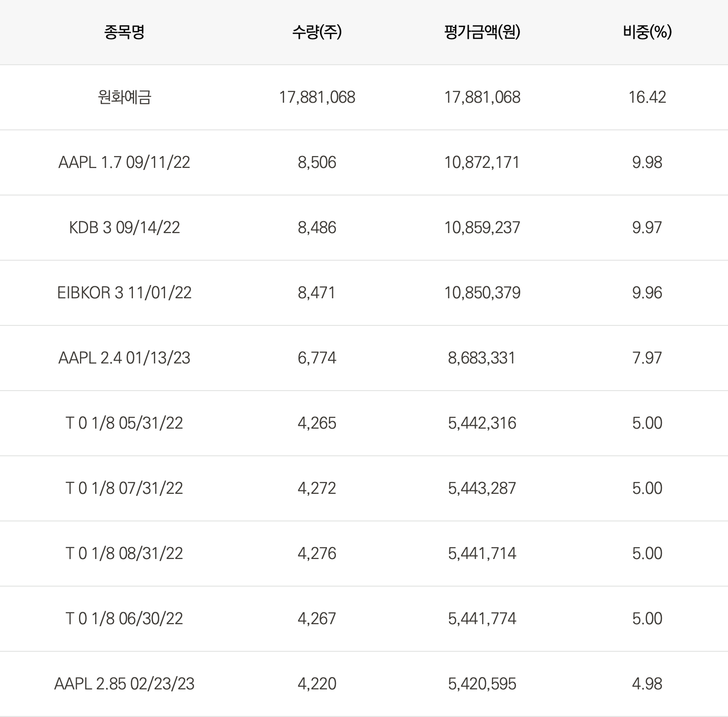
Task: Select the AAPL 1.7 09/11/22 name
Action: click(124, 162)
